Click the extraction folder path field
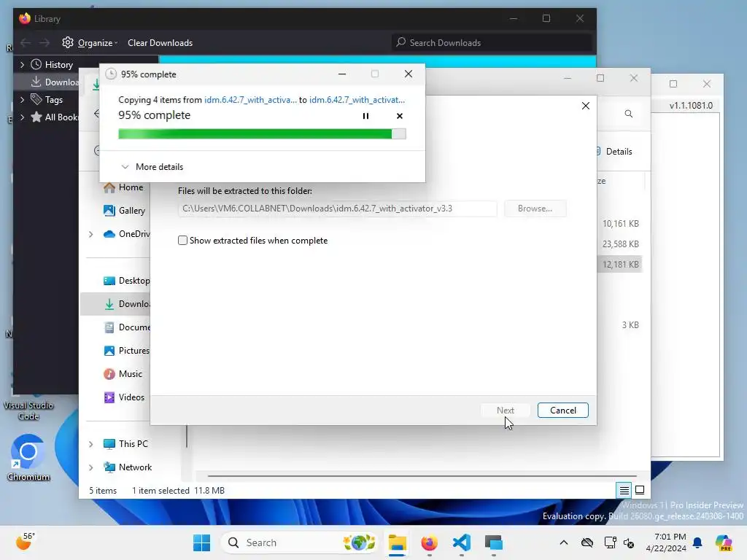The image size is (747, 560). (337, 209)
